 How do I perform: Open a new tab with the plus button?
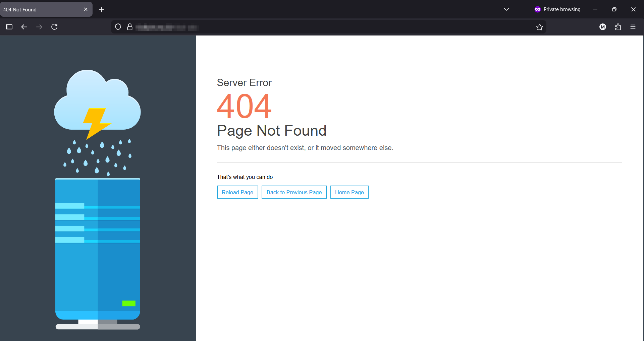(x=101, y=9)
